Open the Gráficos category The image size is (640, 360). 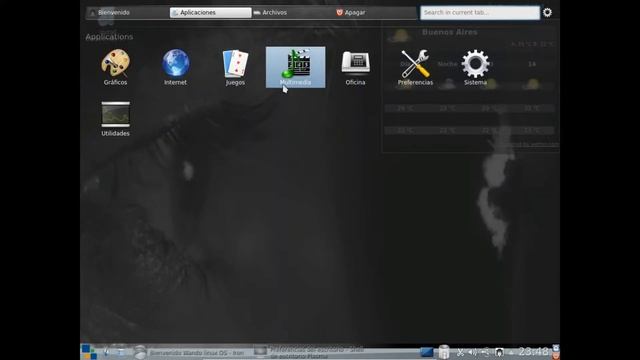click(116, 67)
